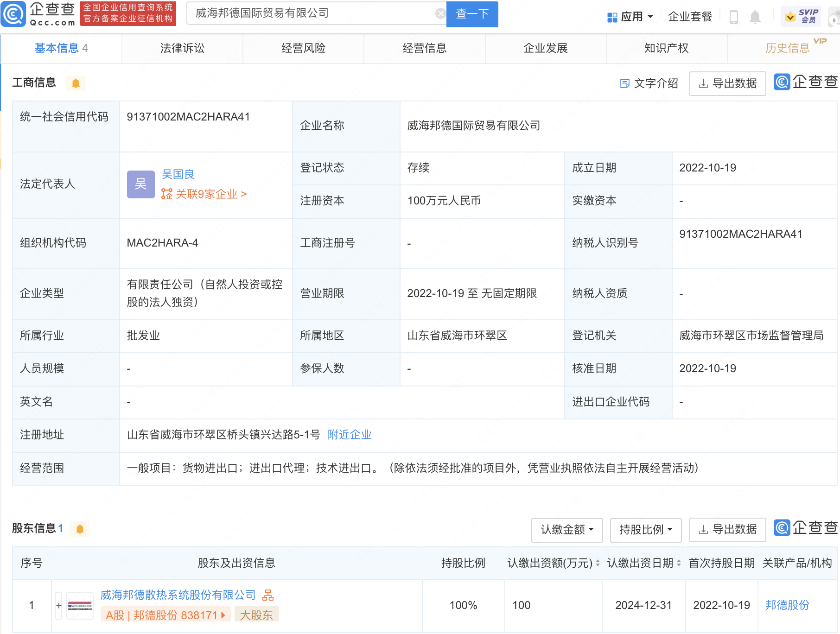Switch to 经营信息 tab
The width and height of the screenshot is (840, 634).
pos(424,48)
